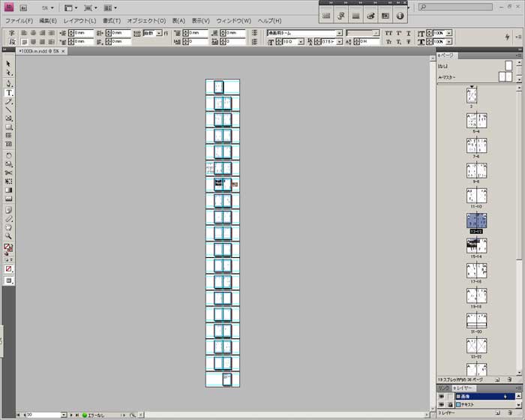Expand the font family dropdown
Viewport: 525px width, 420px height.
[339, 33]
